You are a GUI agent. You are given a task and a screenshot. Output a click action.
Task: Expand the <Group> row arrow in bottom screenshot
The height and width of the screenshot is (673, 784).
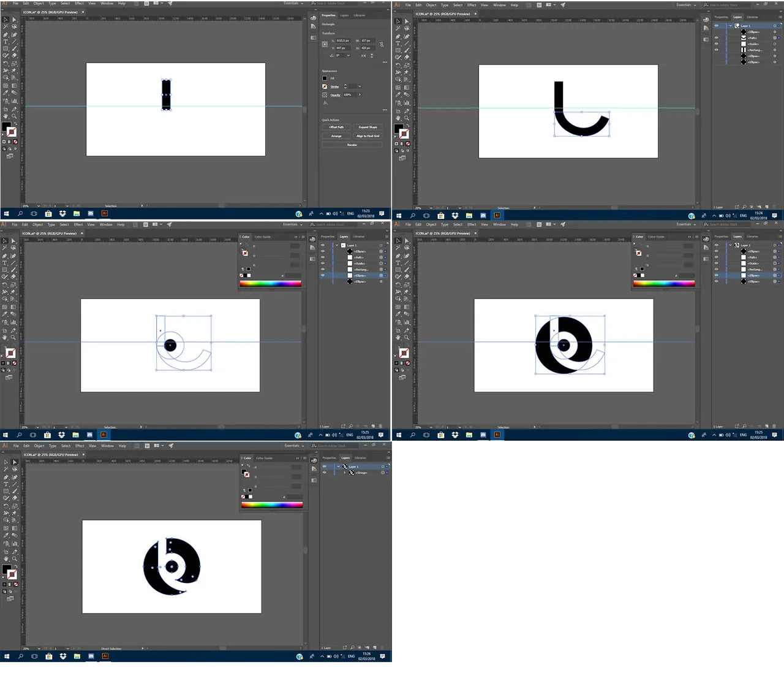pos(345,473)
